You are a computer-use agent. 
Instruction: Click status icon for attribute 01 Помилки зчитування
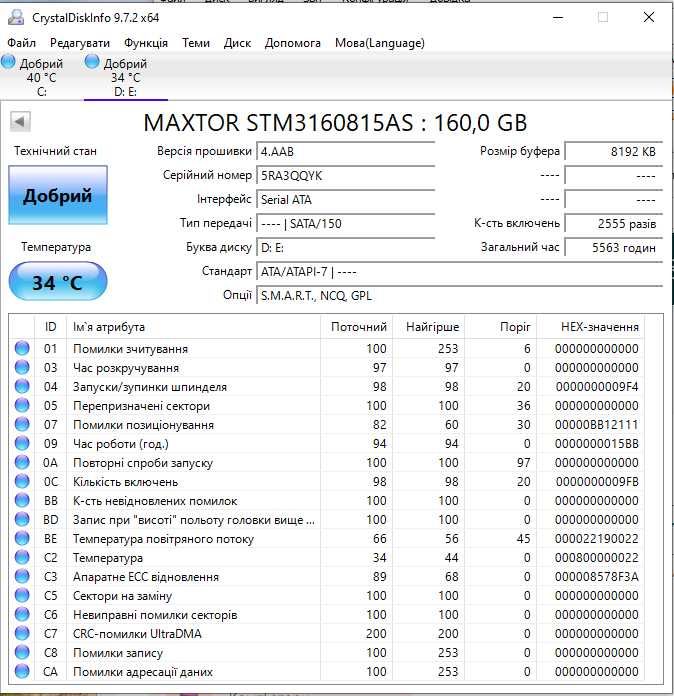click(22, 348)
